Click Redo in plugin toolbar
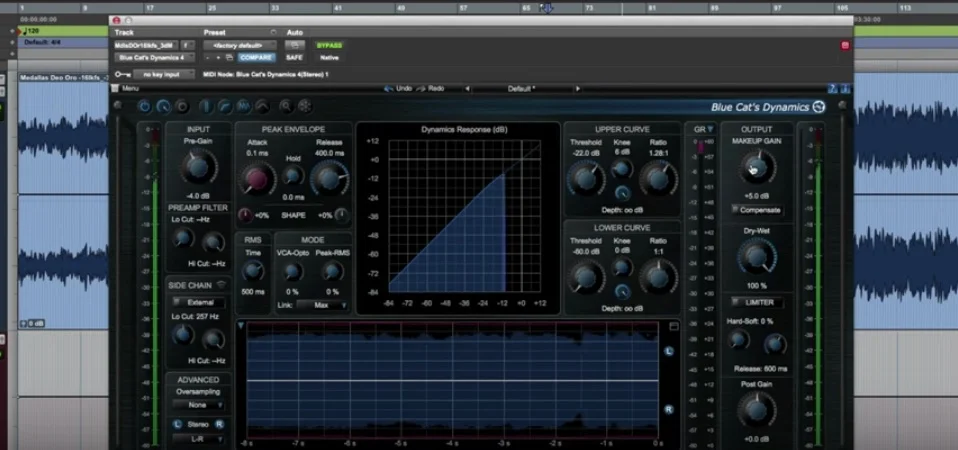Image resolution: width=958 pixels, height=450 pixels. coord(431,89)
